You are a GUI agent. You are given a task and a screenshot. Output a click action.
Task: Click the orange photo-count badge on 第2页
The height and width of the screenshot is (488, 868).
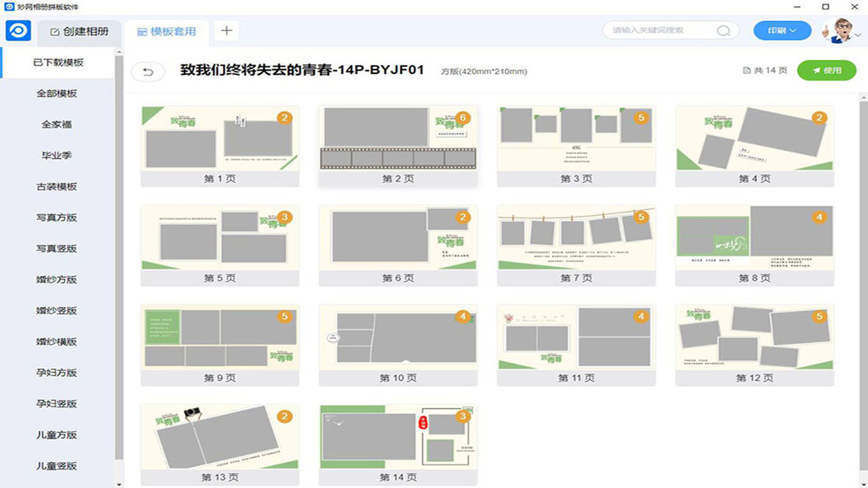click(464, 117)
